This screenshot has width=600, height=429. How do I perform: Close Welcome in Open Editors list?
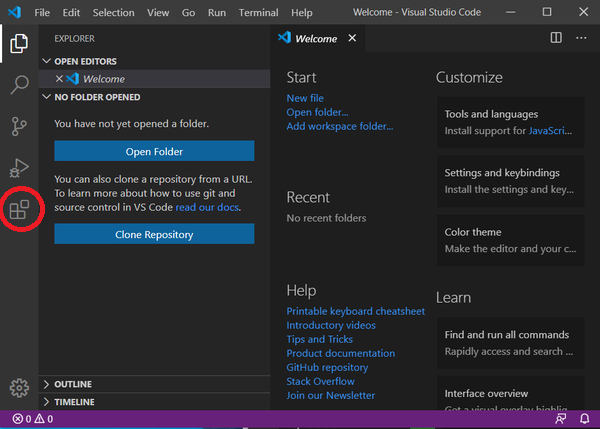(x=59, y=79)
